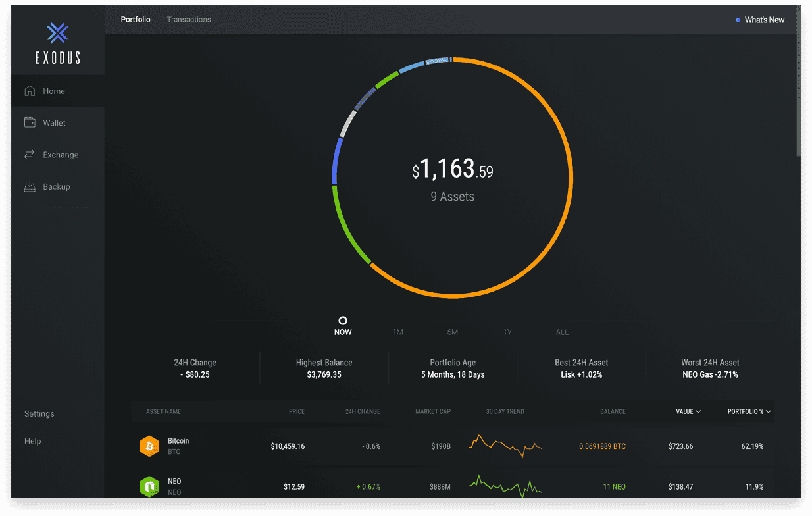Click the circle marker above NOW
Viewport: 812px width, 516px height.
(x=343, y=321)
